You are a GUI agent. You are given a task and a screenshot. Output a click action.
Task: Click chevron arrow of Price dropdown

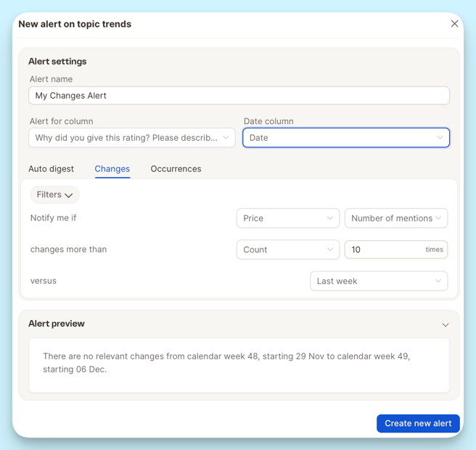(330, 218)
